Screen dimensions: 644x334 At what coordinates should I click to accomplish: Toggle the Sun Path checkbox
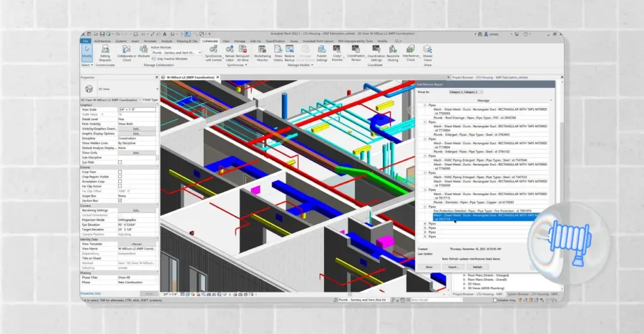coord(120,162)
